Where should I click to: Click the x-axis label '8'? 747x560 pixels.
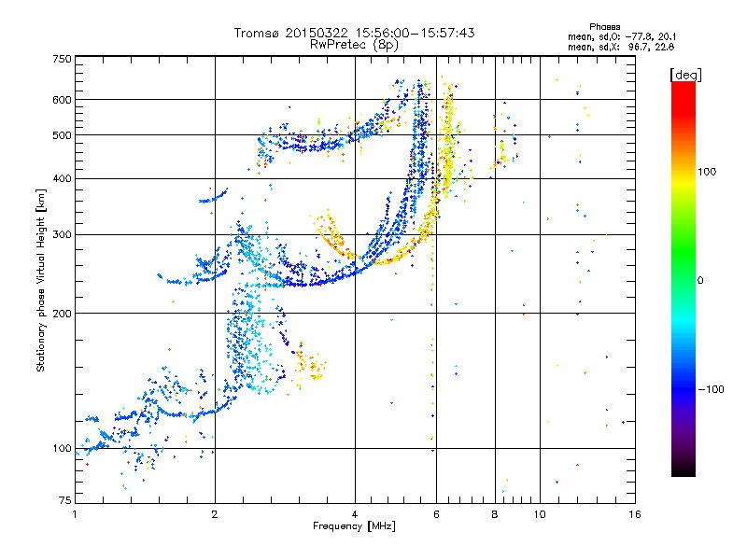coord(495,514)
